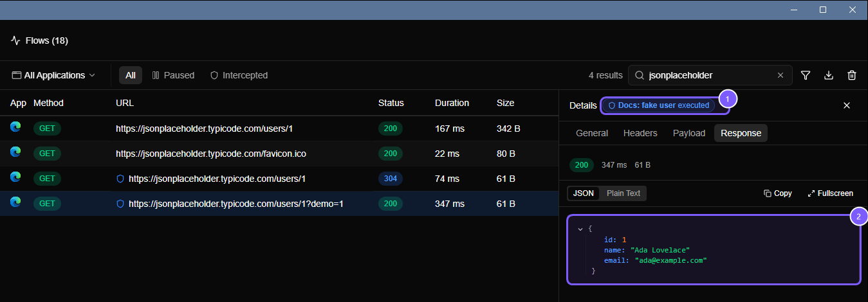
Task: Click the 4 results label
Action: click(x=605, y=75)
